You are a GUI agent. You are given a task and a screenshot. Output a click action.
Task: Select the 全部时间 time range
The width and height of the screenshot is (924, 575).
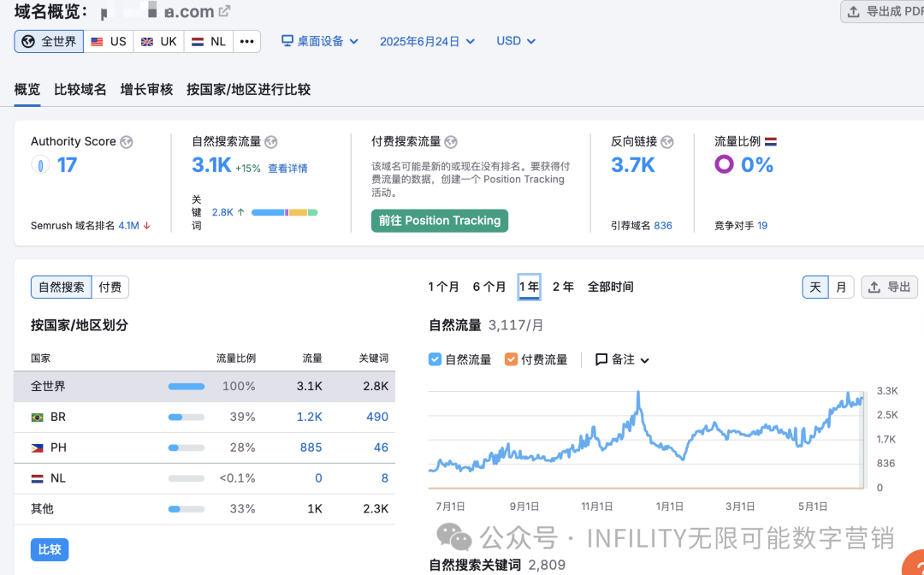(611, 287)
